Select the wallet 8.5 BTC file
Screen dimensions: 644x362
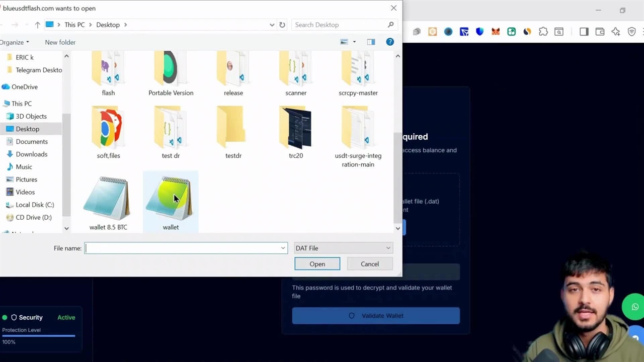108,202
